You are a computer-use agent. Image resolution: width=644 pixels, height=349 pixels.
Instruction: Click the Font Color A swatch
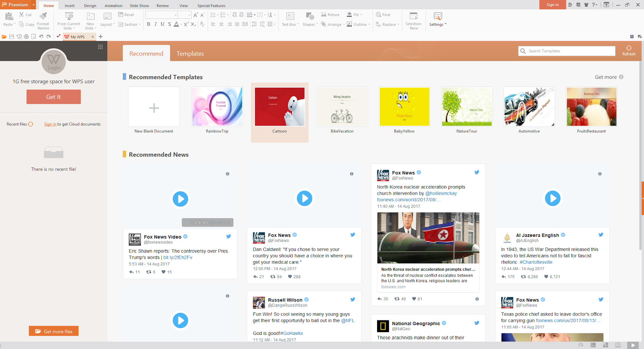176,24
